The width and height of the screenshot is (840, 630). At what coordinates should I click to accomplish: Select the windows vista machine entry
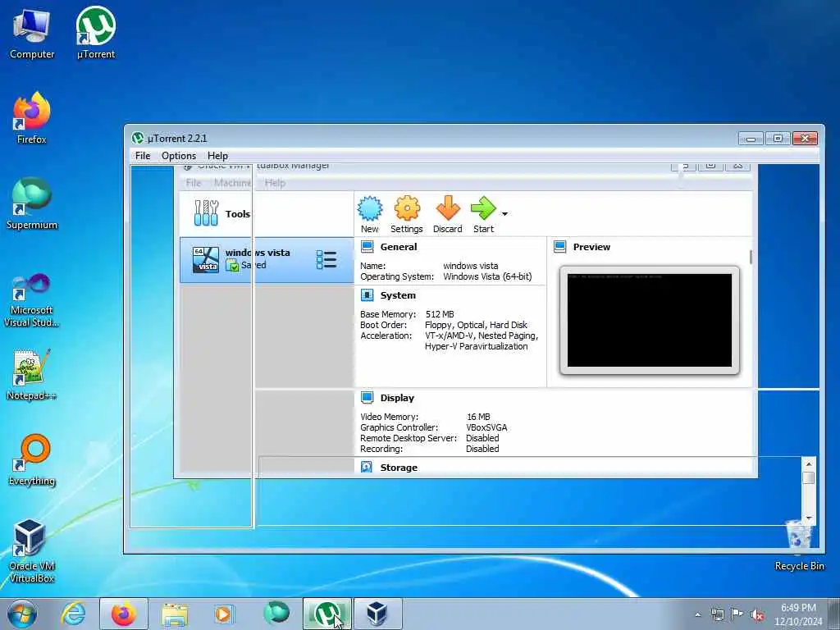(x=267, y=260)
